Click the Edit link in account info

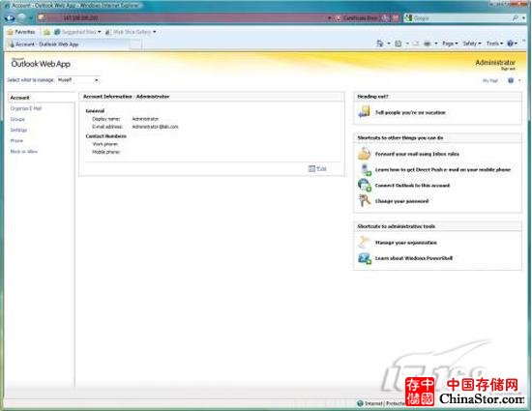coord(321,168)
